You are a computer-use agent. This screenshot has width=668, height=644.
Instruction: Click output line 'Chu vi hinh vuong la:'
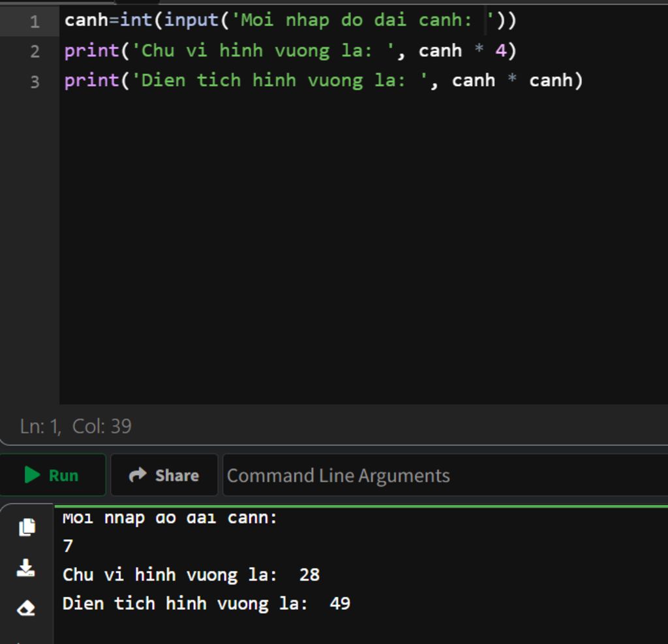[x=170, y=575]
